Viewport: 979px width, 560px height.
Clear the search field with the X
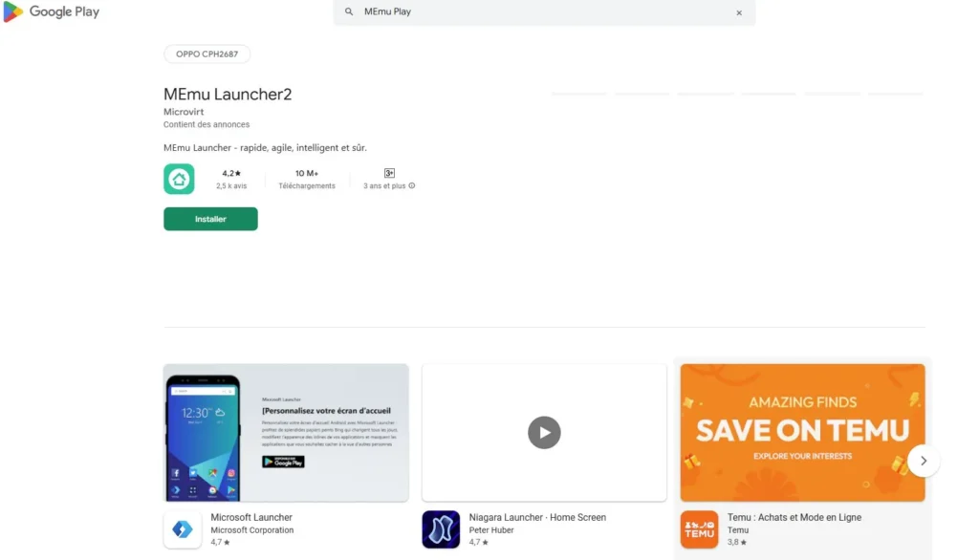coord(739,12)
